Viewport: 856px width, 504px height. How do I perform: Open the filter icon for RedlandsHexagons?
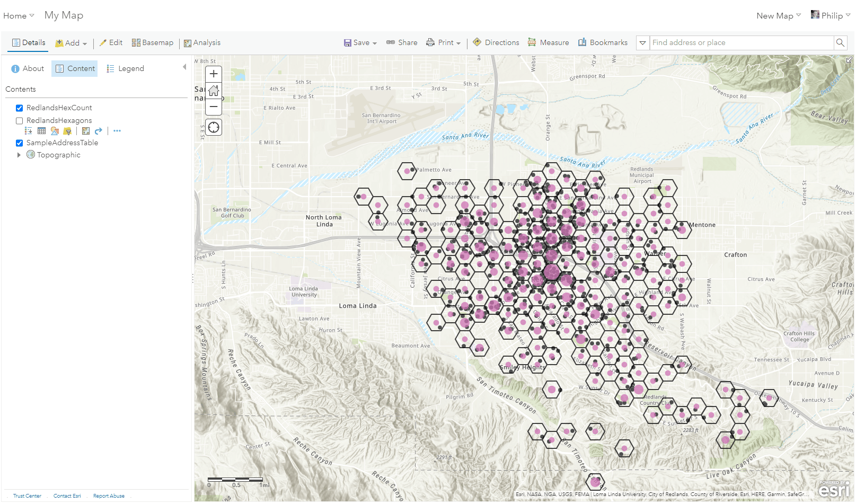coord(67,131)
